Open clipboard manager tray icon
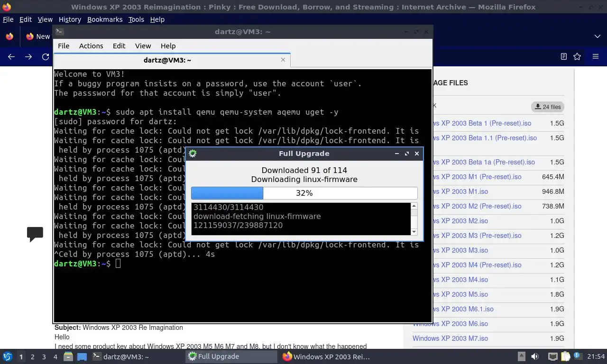 [565, 356]
